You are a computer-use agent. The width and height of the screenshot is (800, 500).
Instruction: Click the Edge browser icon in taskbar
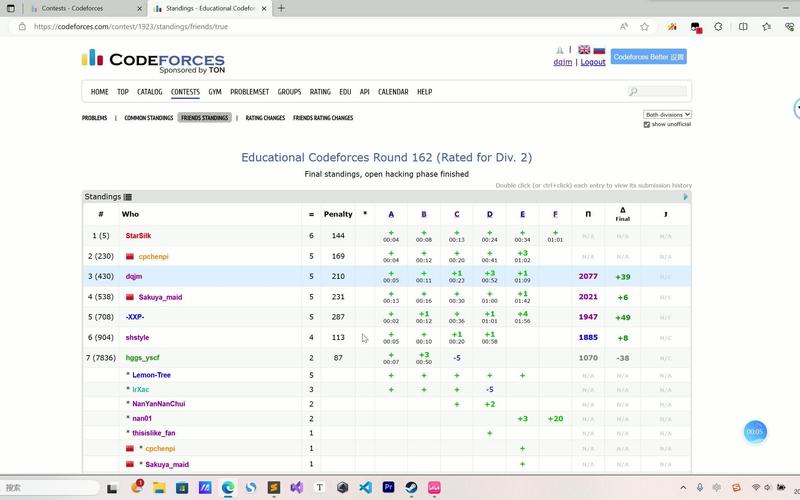point(228,488)
